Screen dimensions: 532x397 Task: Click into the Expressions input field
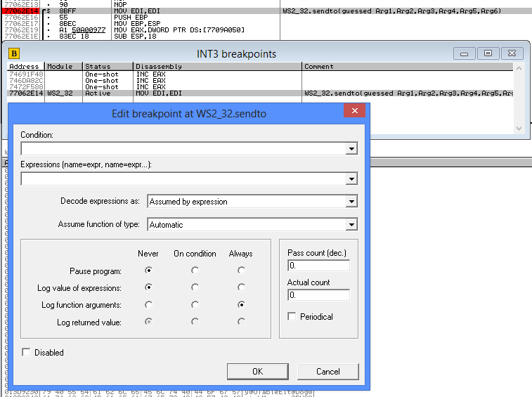tap(183, 178)
